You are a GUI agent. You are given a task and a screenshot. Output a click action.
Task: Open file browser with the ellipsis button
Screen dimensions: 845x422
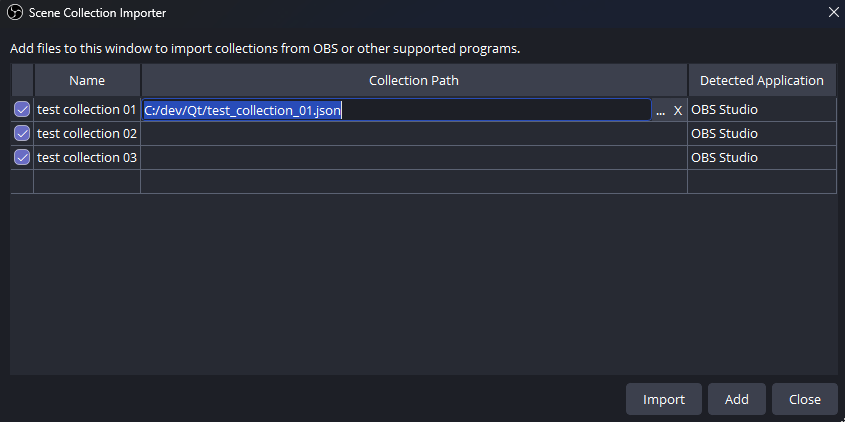tap(660, 111)
